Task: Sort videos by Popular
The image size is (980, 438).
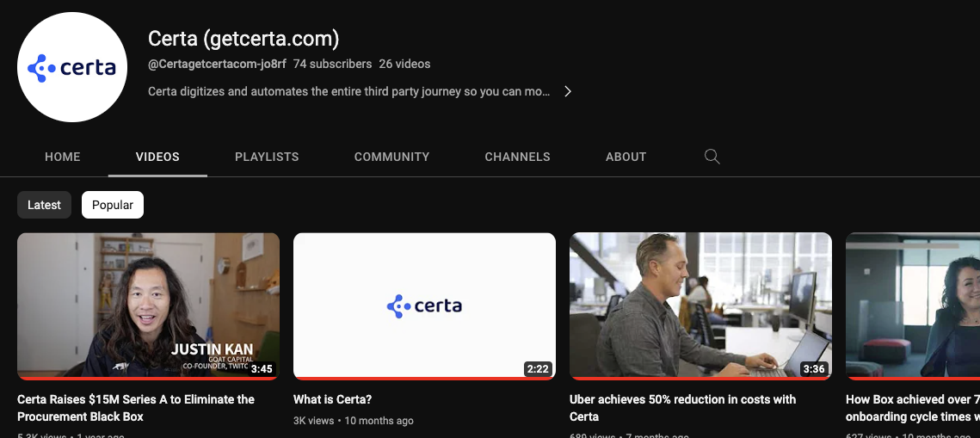Action: 113,205
